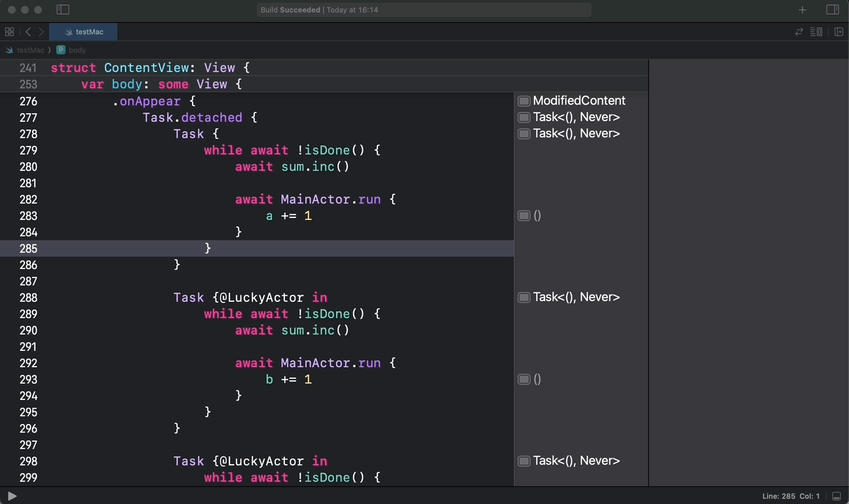Image resolution: width=849 pixels, height=504 pixels.
Task: Click line number 285 in gutter
Action: pyautogui.click(x=28, y=249)
